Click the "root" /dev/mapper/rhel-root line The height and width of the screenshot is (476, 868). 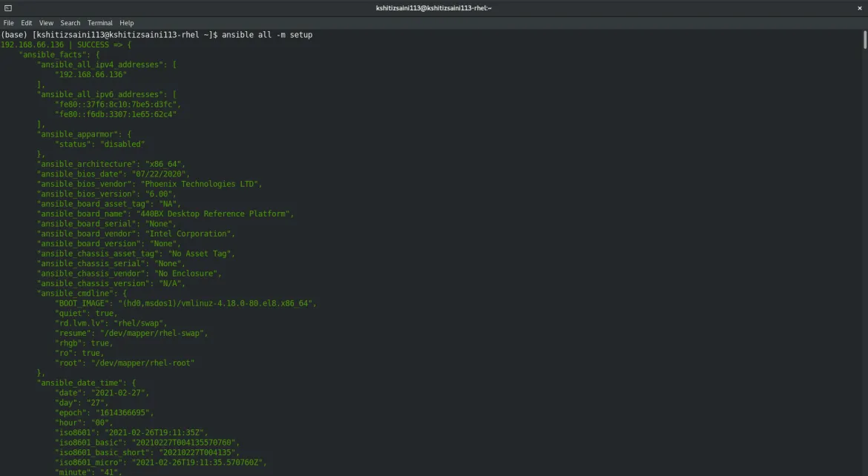[125, 363]
